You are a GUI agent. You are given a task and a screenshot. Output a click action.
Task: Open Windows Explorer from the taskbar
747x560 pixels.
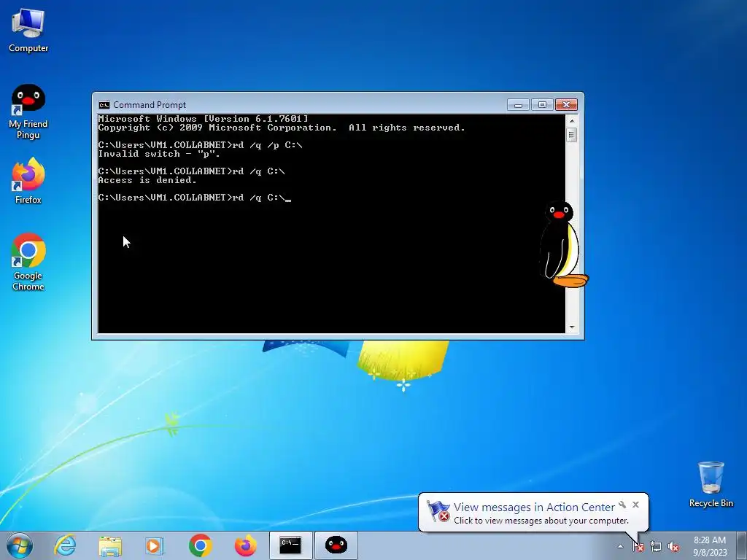pyautogui.click(x=110, y=545)
